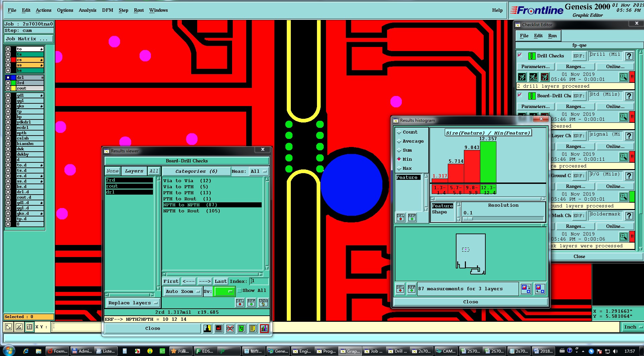Open help question mark for Drill Checks
Image resolution: width=644 pixels, height=356 pixels.
coord(629,56)
